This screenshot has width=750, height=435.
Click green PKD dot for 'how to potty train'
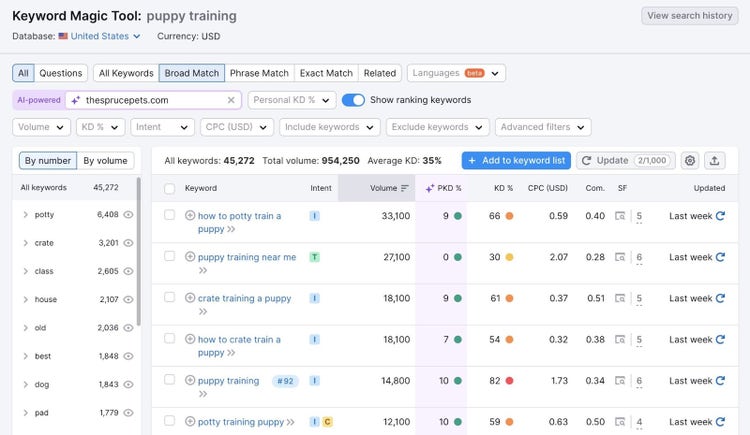tap(458, 216)
